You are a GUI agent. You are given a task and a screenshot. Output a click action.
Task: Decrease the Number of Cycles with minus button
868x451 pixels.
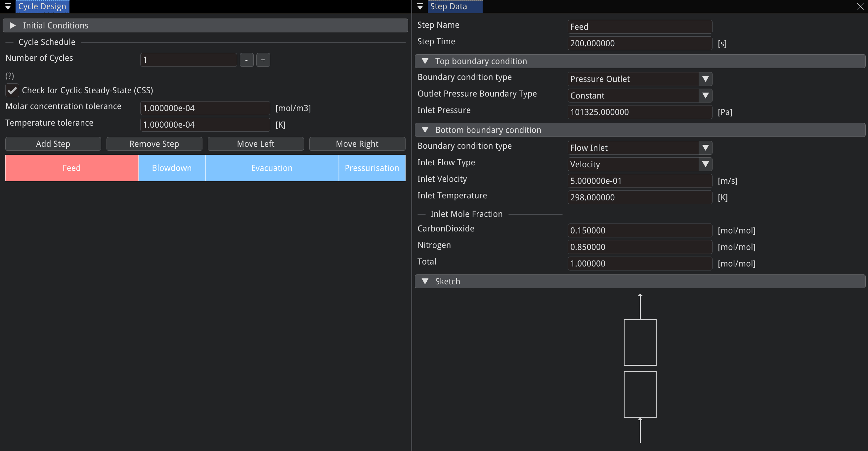(247, 60)
